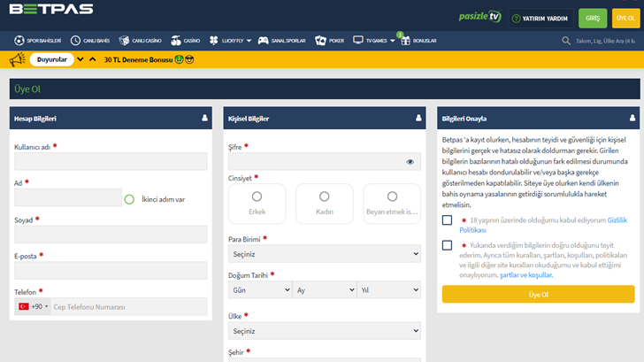This screenshot has width=644, height=362.
Task: Expand the LuckyFly menu arrow
Action: pyautogui.click(x=249, y=41)
